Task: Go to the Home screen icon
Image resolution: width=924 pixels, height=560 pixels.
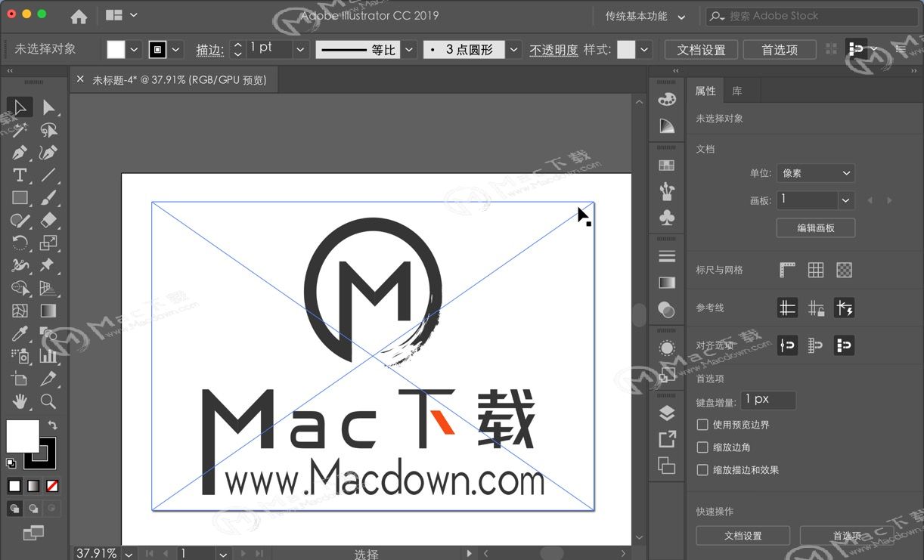Action: click(79, 16)
